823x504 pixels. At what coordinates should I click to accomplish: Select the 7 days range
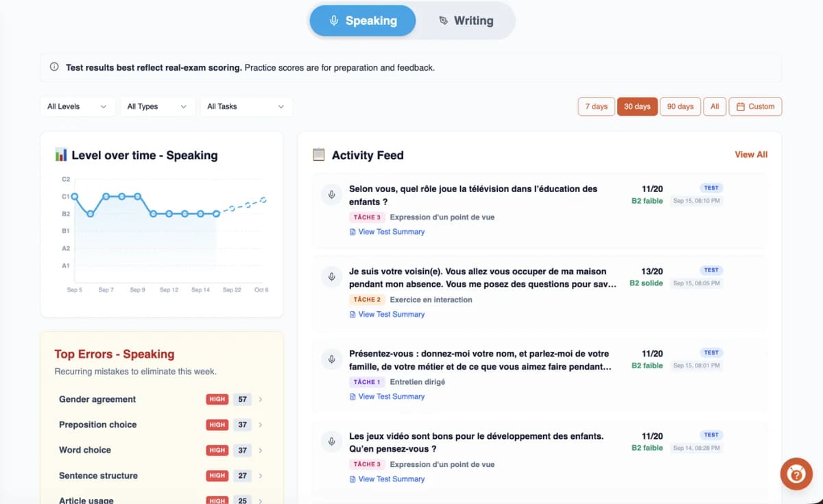596,106
